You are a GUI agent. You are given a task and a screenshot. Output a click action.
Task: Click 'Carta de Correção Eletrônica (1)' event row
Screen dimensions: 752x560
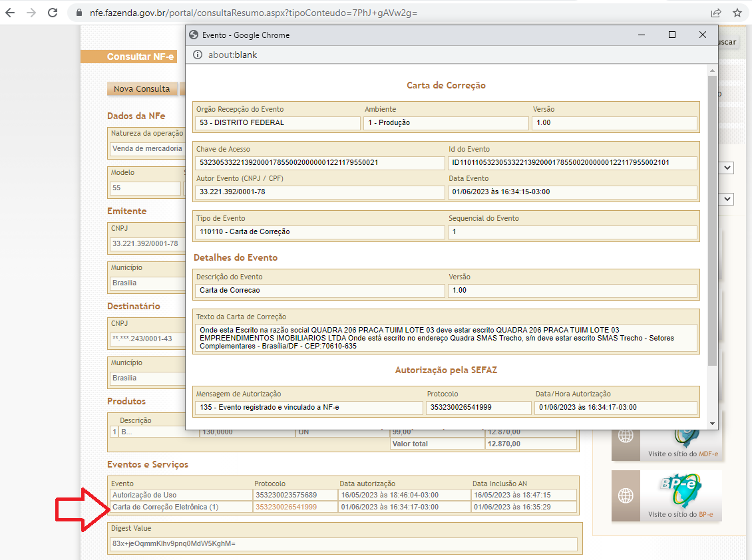pyautogui.click(x=343, y=507)
